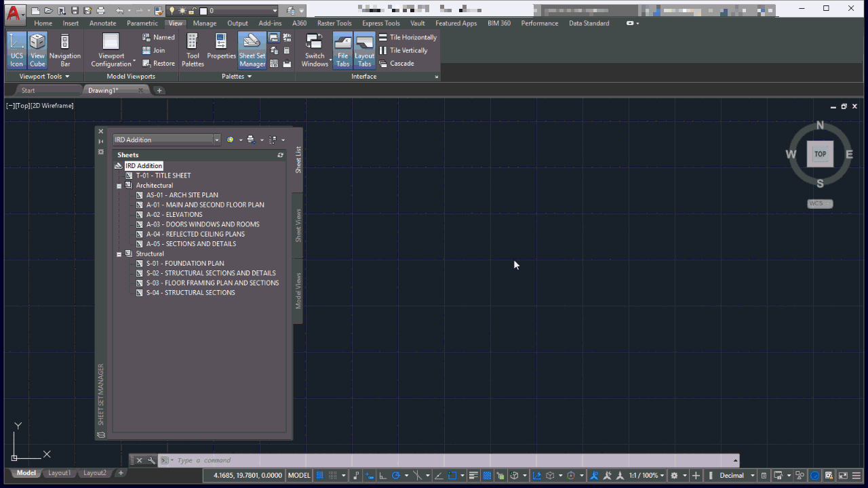Auto-hide the Sheet Set Manager palette

pyautogui.click(x=100, y=142)
